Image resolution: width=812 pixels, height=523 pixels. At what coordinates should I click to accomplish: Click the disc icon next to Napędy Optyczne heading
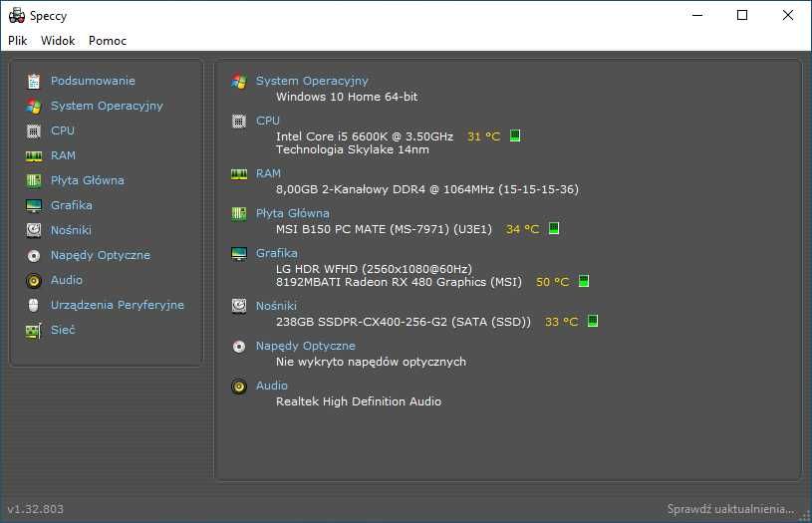tap(239, 346)
